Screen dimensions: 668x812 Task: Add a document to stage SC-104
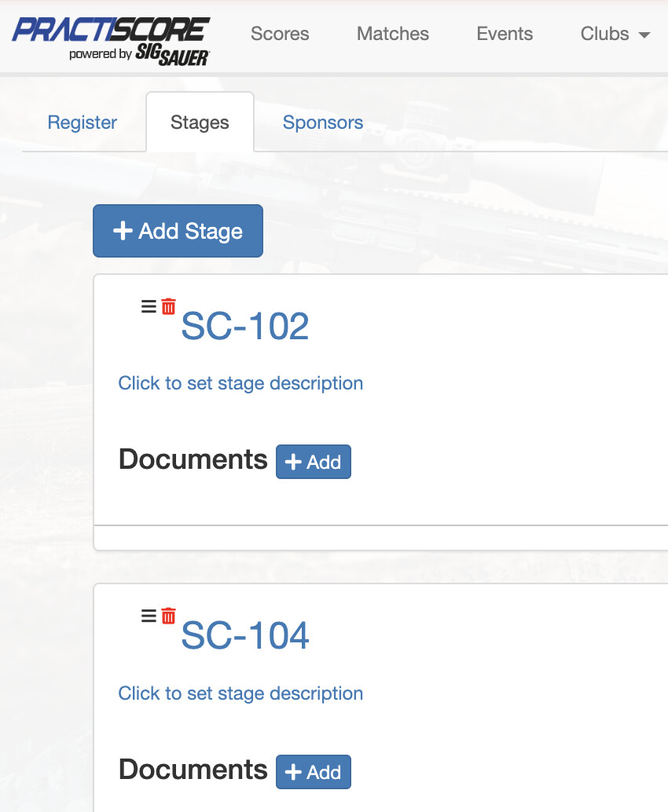coord(313,772)
